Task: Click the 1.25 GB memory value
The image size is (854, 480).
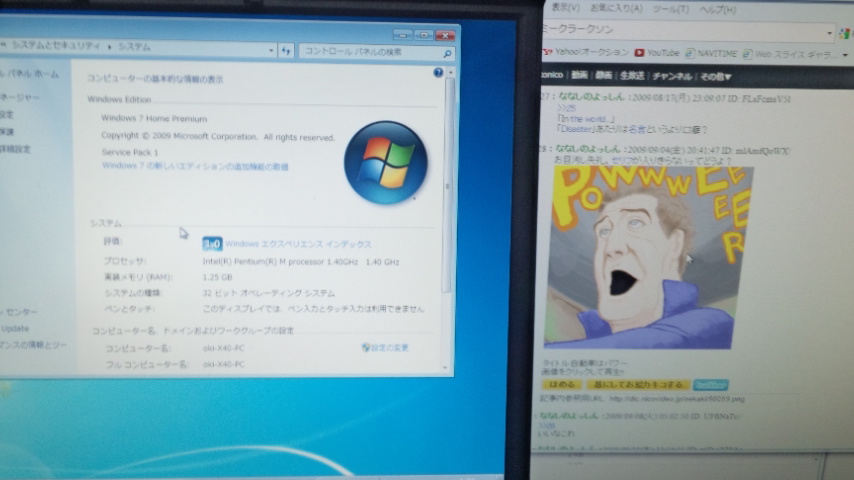Action: click(x=217, y=277)
